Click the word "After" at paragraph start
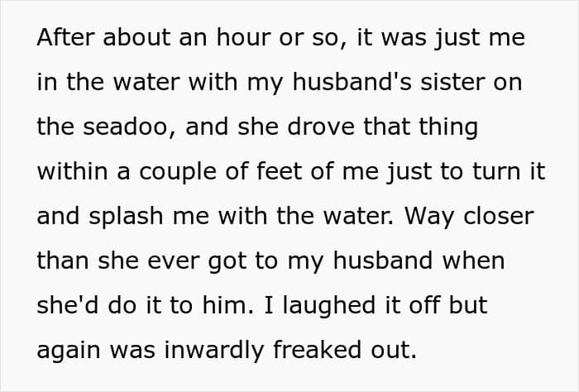579x392 pixels. 64,38
